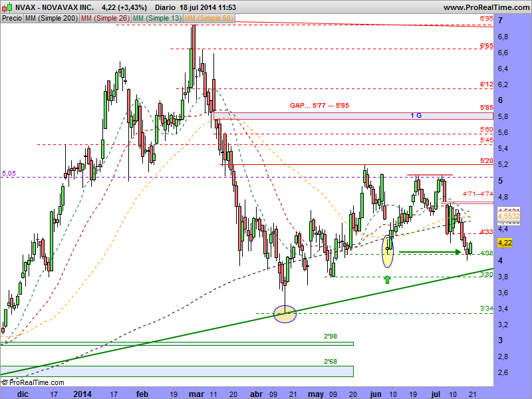Click the 5'20 resistance label
The width and height of the screenshot is (532, 399).
point(487,160)
